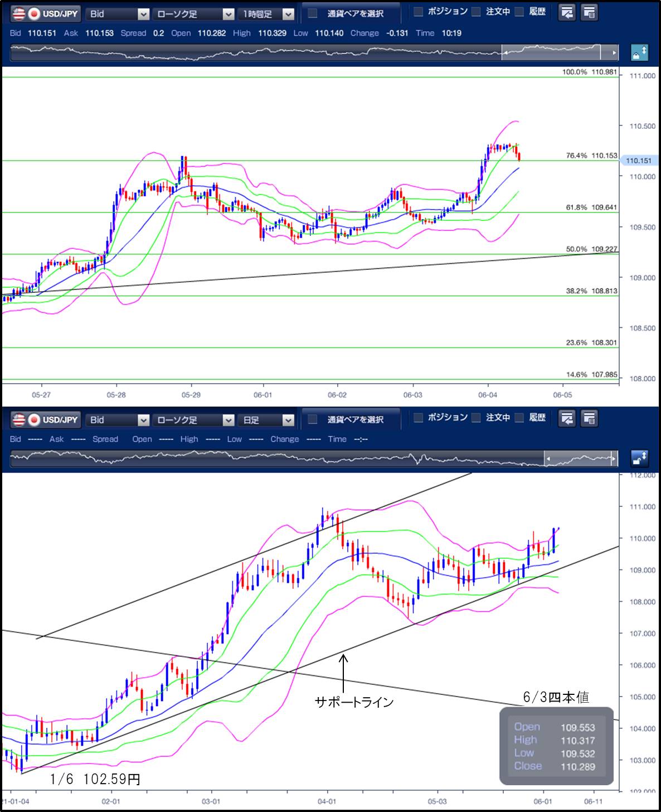Click the icon right of the bottom chart navigator
The height and width of the screenshot is (812, 661).
[x=639, y=459]
